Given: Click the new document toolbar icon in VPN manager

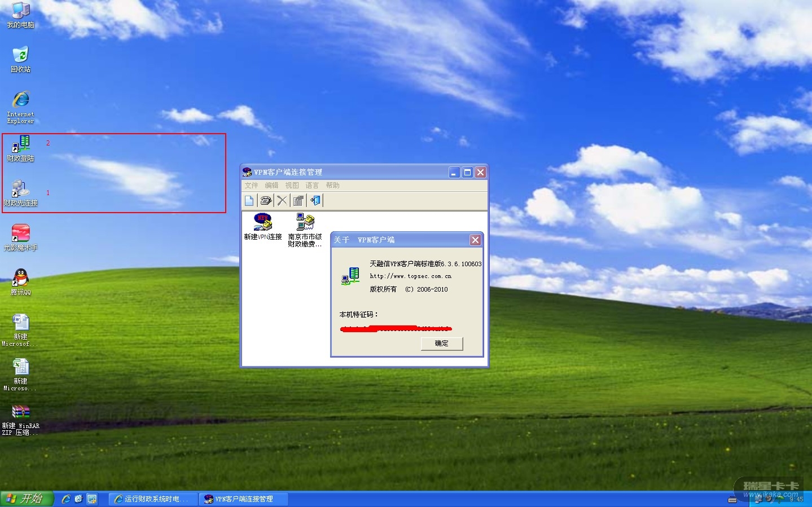Looking at the screenshot, I should pyautogui.click(x=249, y=200).
